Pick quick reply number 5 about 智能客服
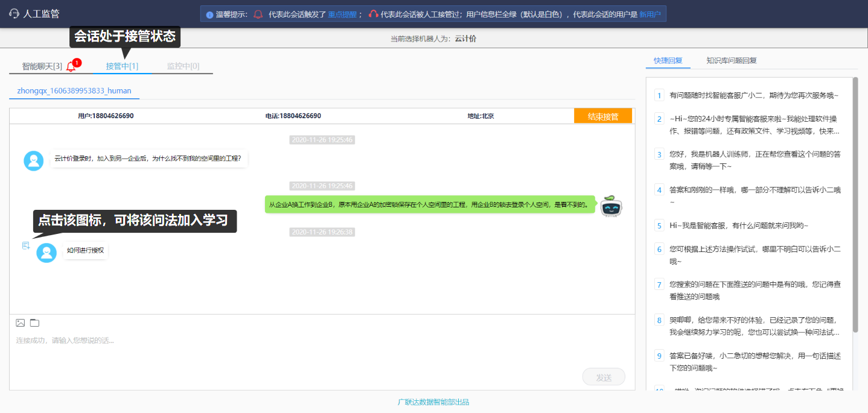868x413 pixels. [x=738, y=225]
